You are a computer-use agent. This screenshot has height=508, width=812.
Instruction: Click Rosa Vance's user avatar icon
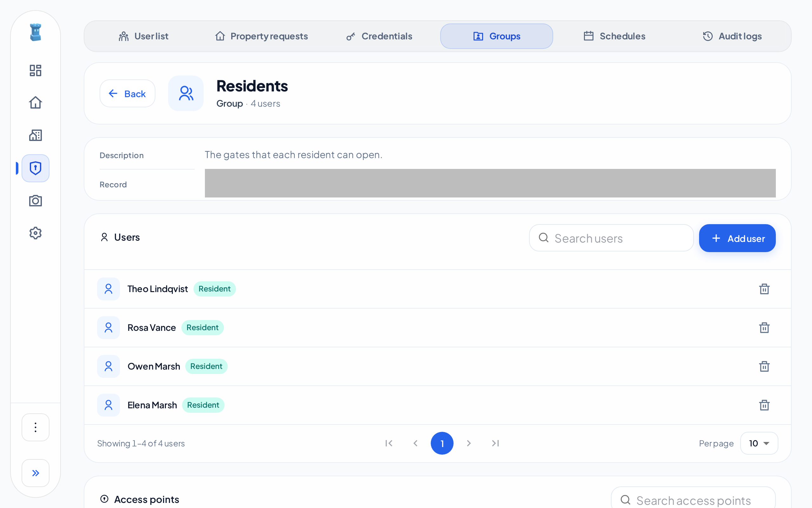108,327
